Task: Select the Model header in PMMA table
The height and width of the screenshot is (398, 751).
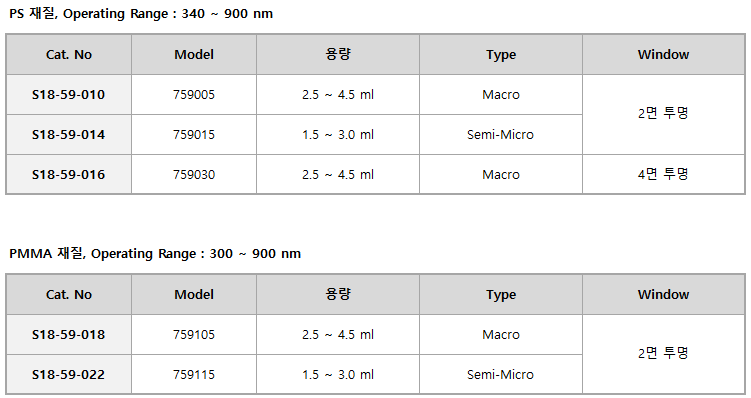Action: pyautogui.click(x=194, y=294)
